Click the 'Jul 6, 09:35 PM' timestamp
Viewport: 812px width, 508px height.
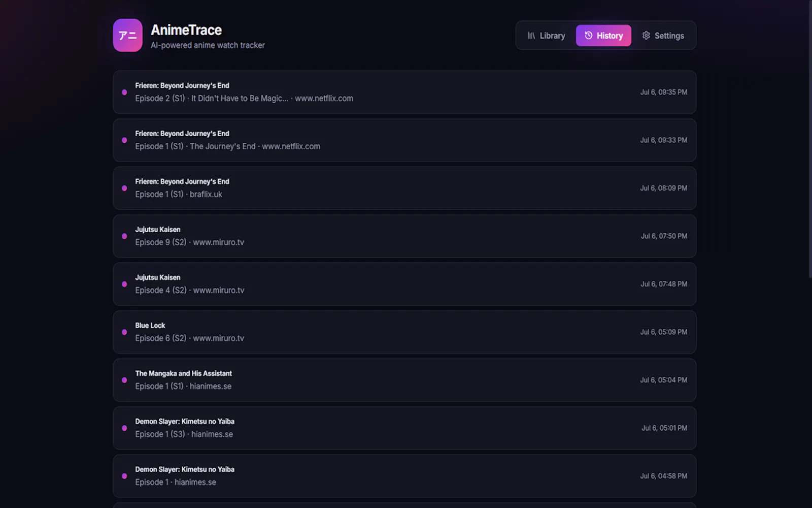click(x=663, y=92)
